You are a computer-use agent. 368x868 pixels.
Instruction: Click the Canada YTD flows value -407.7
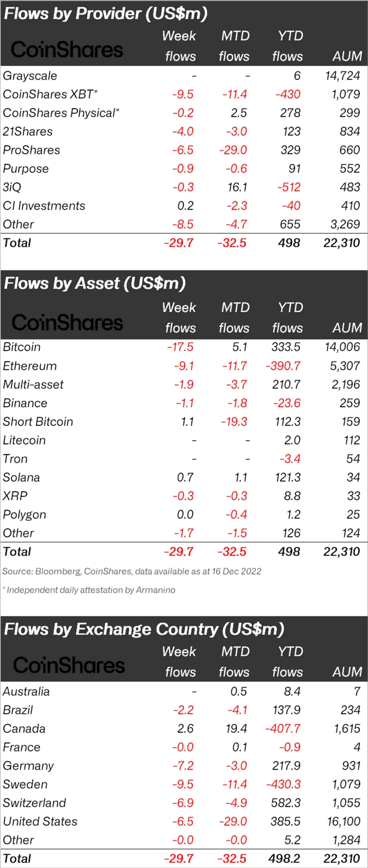pyautogui.click(x=283, y=729)
